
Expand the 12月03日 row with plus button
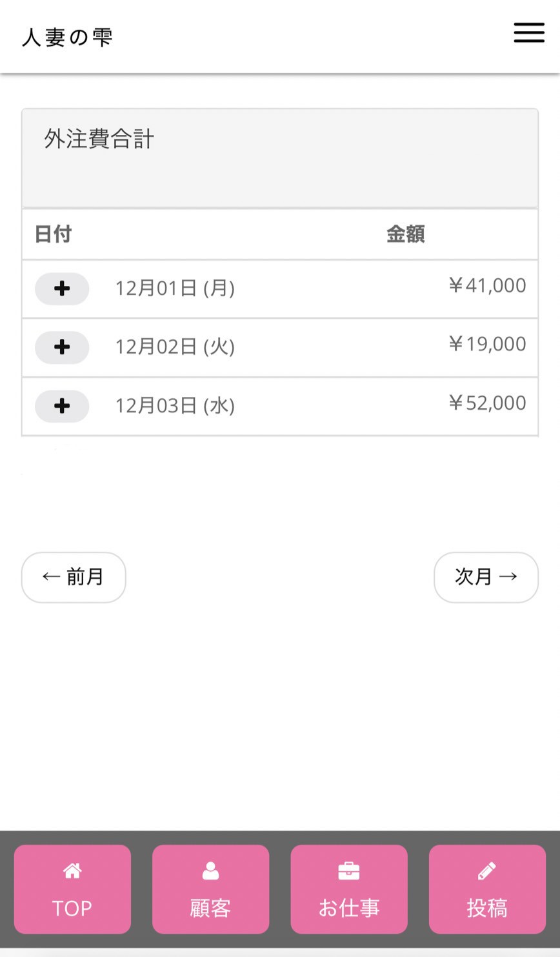coord(62,406)
